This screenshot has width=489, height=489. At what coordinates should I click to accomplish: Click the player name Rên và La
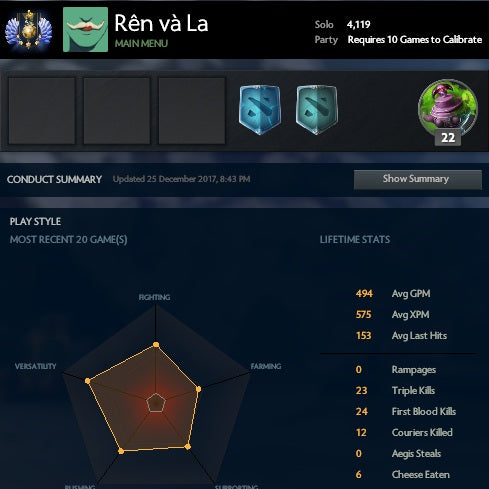[161, 23]
